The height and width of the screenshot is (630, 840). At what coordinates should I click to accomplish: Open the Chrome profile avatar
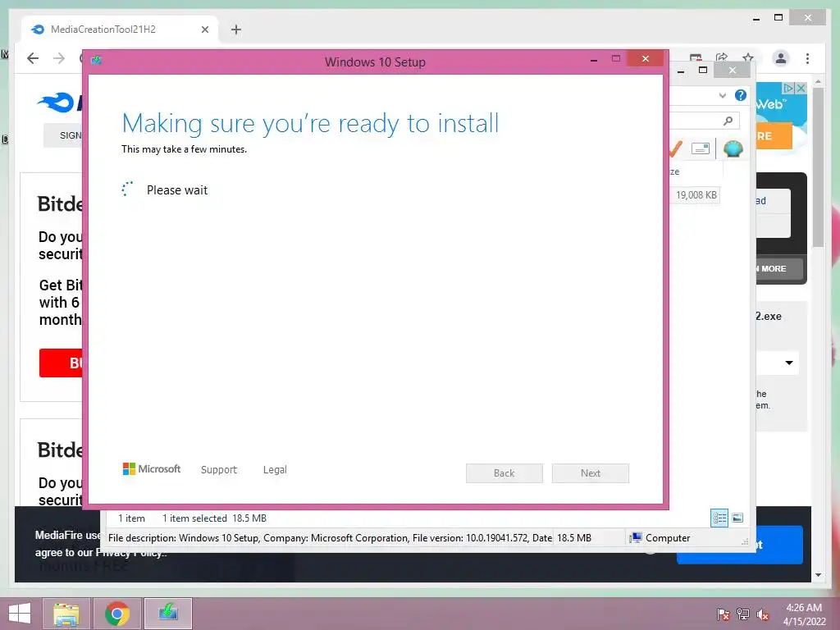click(x=781, y=58)
